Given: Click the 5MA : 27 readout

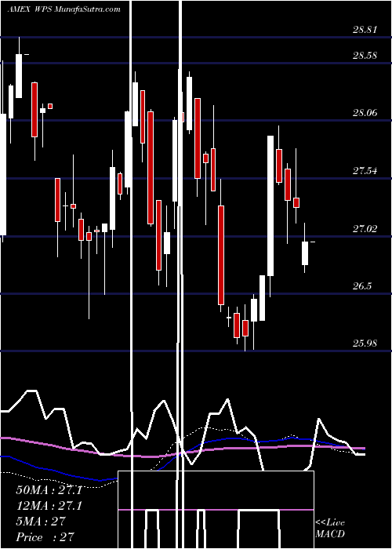Looking at the screenshot, I should (41, 522).
